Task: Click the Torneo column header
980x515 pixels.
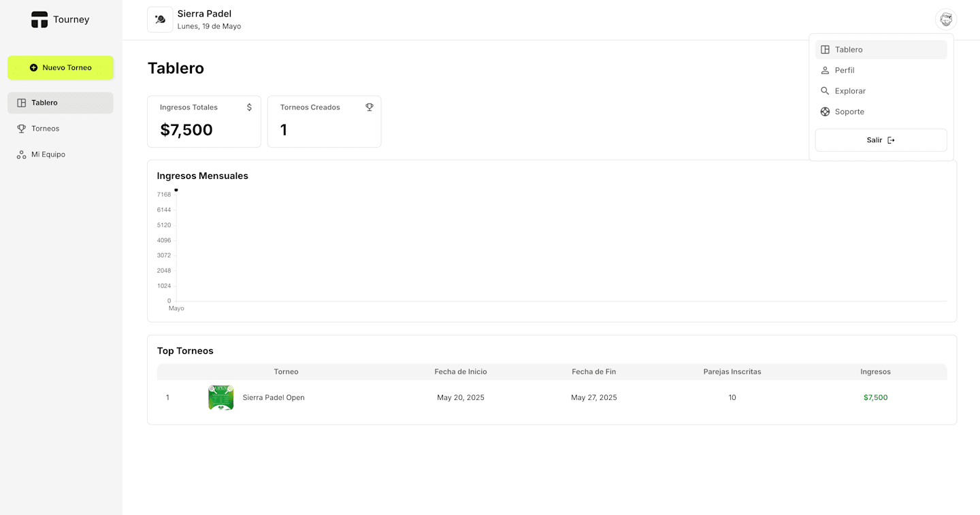Action: [x=287, y=372]
